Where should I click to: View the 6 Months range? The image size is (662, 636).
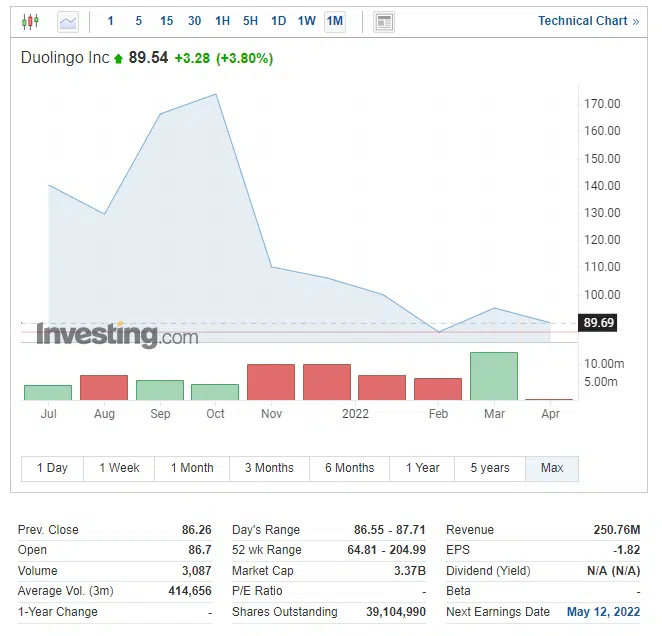(x=350, y=468)
